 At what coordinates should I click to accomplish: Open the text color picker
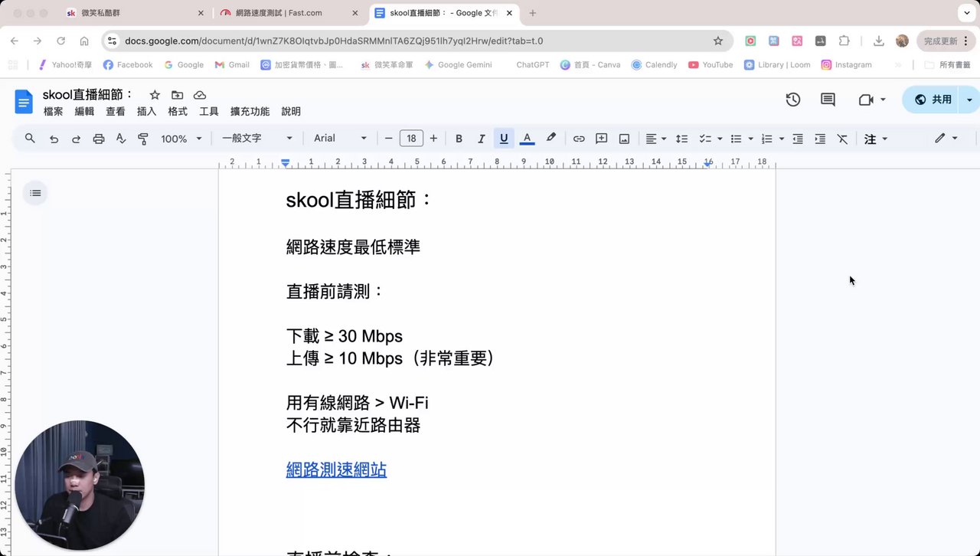(527, 139)
